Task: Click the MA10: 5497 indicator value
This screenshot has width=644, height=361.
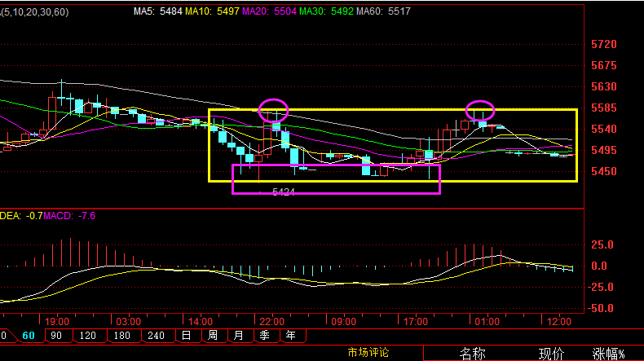Action: [x=212, y=11]
